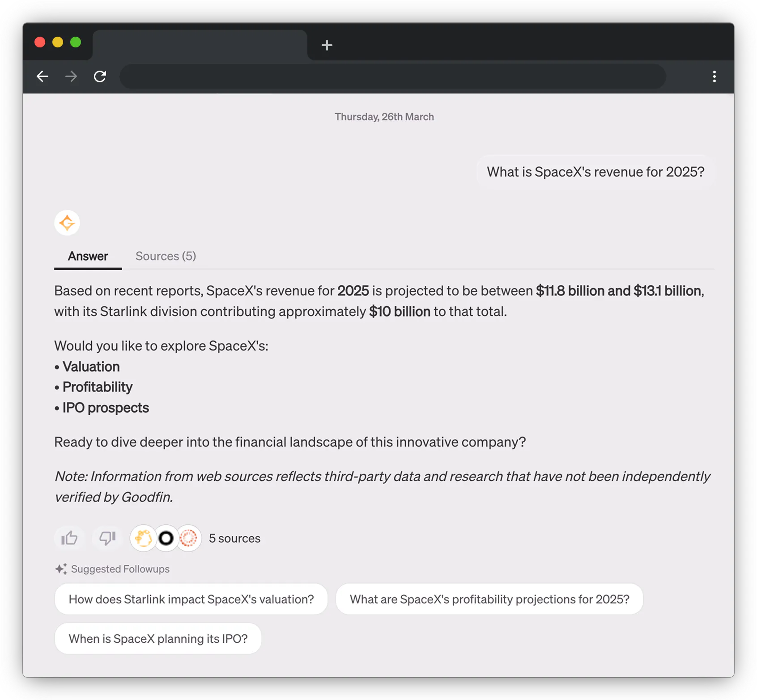Click the "Suggested Followups" label
Image resolution: width=757 pixels, height=700 pixels.
click(x=120, y=569)
